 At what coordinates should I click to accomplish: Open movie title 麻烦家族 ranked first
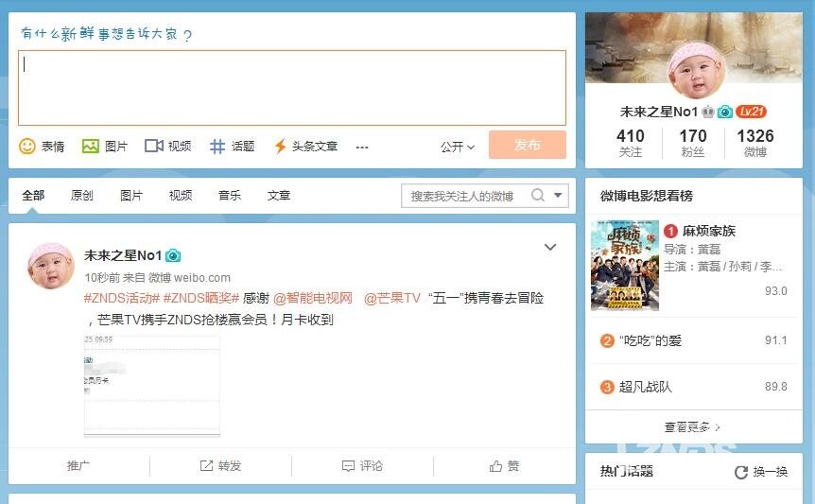709,231
